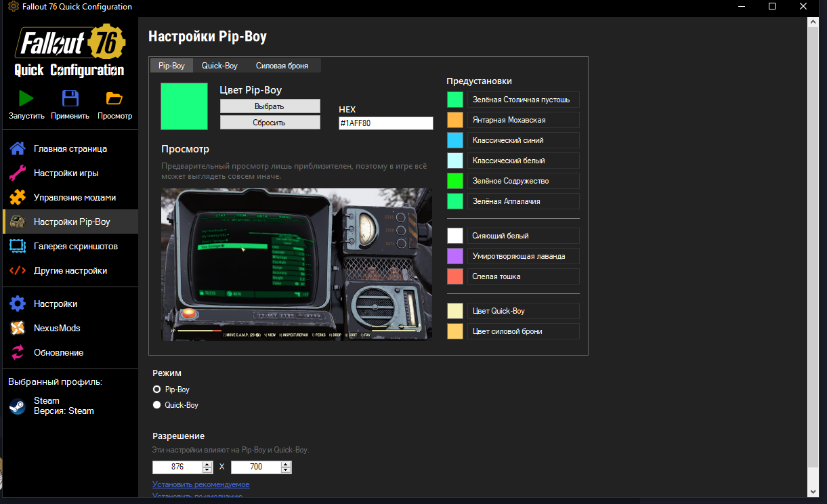This screenshot has width=827, height=504.
Task: Select the Quick-Boy mode radio button
Action: point(157,405)
